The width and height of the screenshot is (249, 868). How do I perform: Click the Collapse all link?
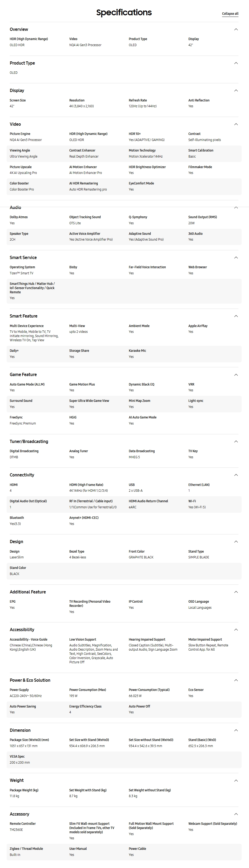point(230,14)
